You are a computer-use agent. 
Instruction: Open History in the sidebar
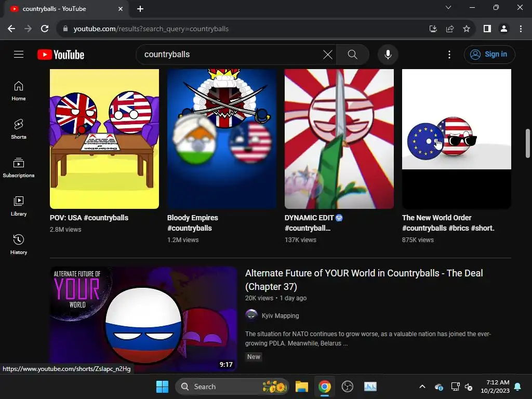click(x=19, y=244)
